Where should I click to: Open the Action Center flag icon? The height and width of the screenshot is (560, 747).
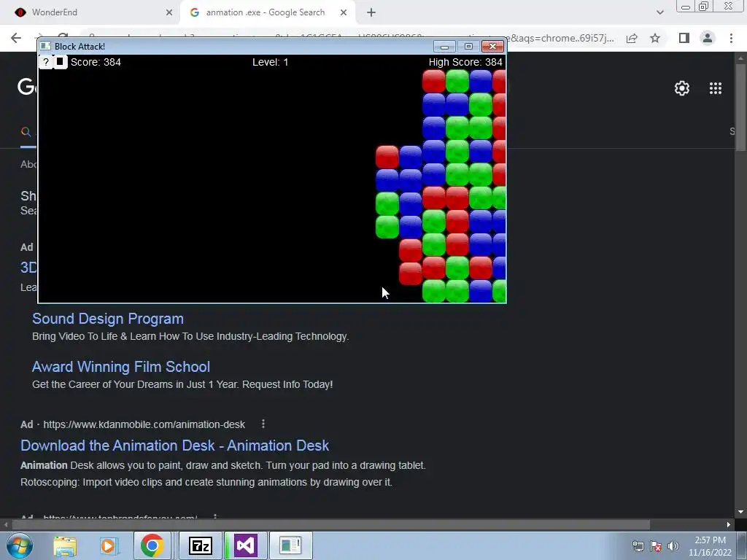tap(656, 546)
